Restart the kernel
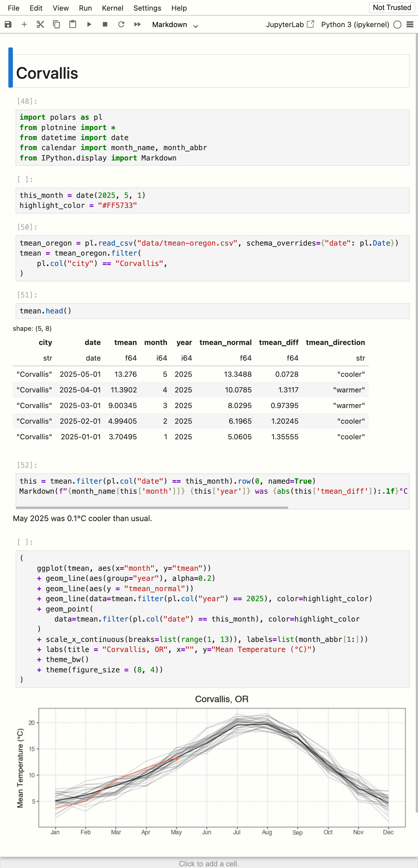Image resolution: width=418 pixels, height=868 pixels. [121, 24]
